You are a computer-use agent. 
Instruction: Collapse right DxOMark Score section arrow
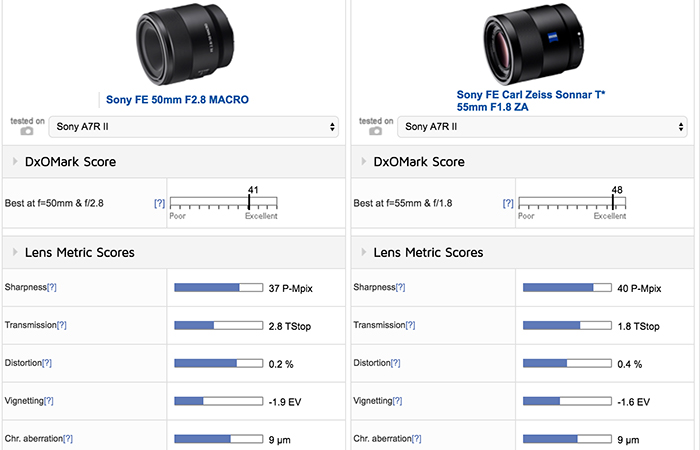tap(363, 161)
